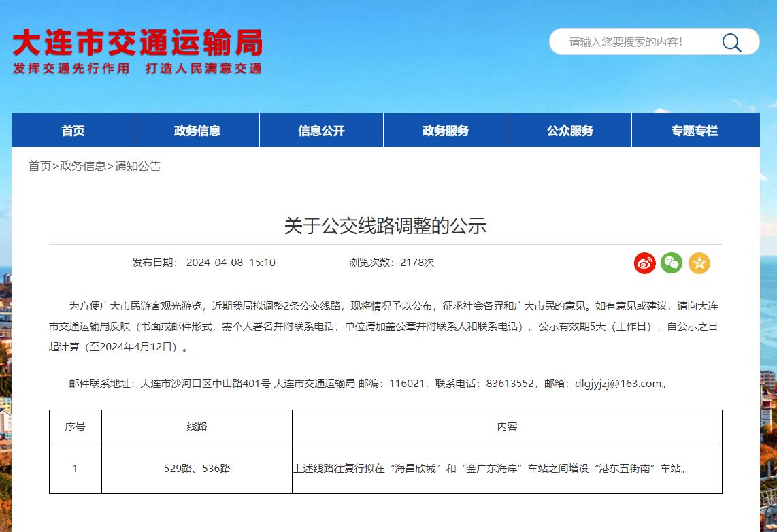This screenshot has width=777, height=532.
Task: Open 首页 in the blue navigation bar
Action: (x=73, y=131)
